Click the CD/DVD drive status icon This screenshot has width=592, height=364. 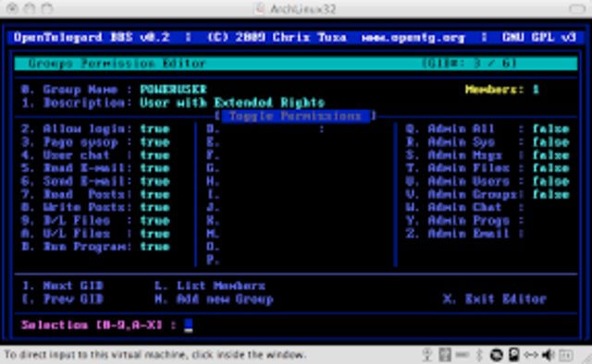497,355
